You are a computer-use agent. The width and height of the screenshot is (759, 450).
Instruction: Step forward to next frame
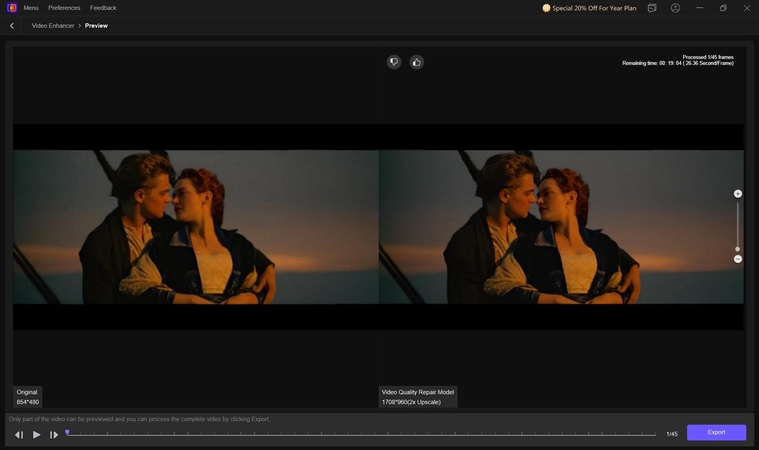click(54, 435)
